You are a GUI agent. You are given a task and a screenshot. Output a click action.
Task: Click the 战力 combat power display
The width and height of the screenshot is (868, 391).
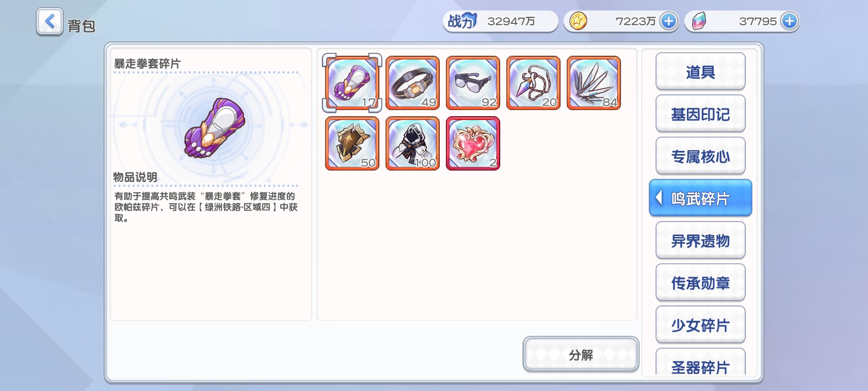[x=500, y=21]
